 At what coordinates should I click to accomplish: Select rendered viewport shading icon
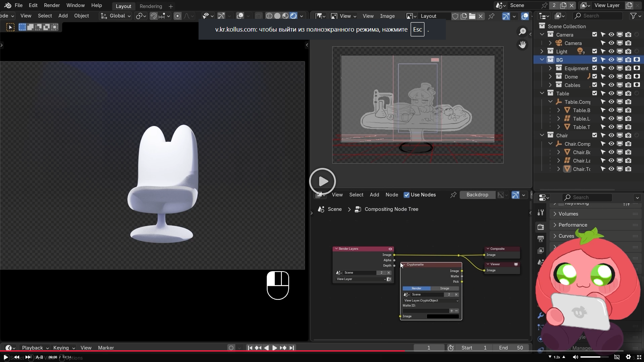(293, 16)
